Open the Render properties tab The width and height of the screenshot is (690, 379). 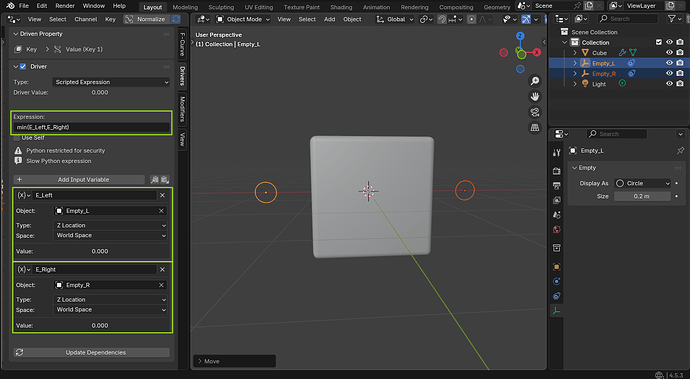(557, 171)
